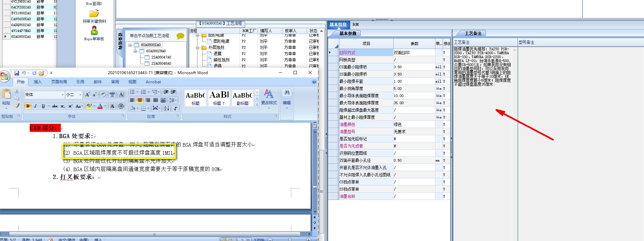Switch to the 视图 ribbon tab
This screenshot has width=644, height=241.
coord(132,82)
